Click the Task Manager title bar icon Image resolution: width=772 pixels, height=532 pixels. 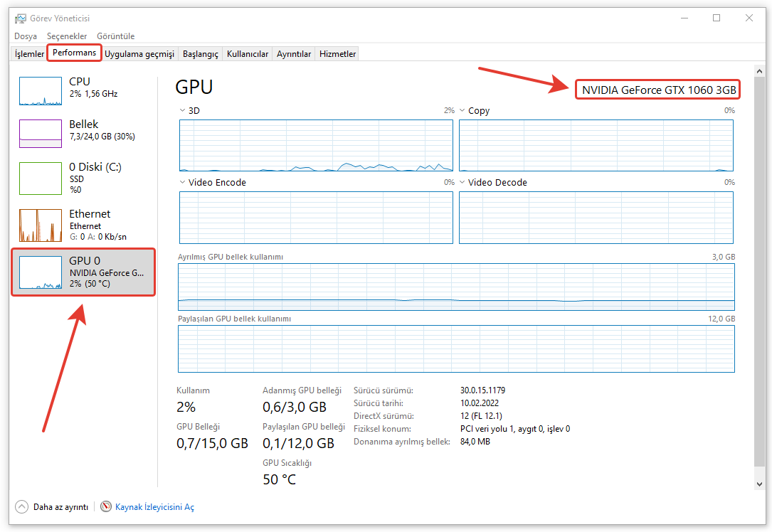pos(21,18)
